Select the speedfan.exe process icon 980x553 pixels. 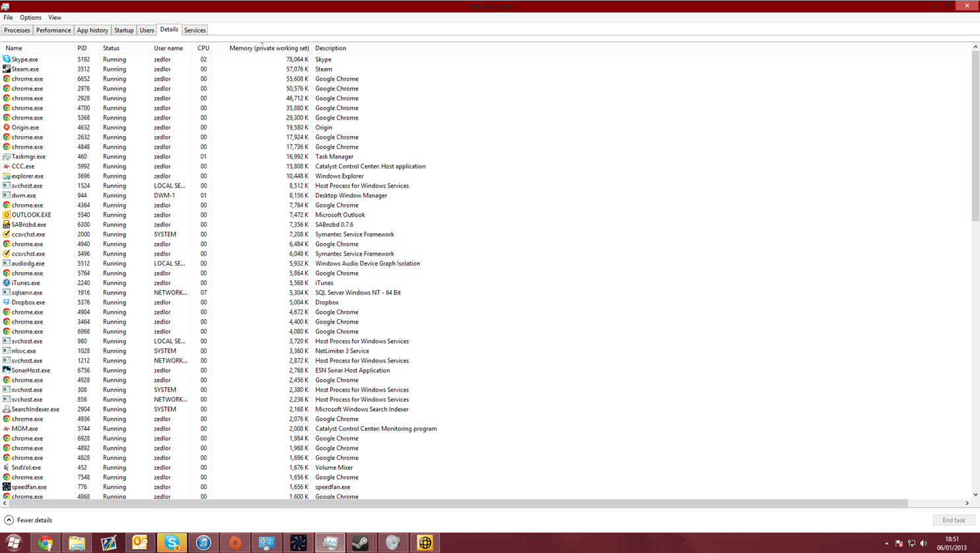pos(7,486)
